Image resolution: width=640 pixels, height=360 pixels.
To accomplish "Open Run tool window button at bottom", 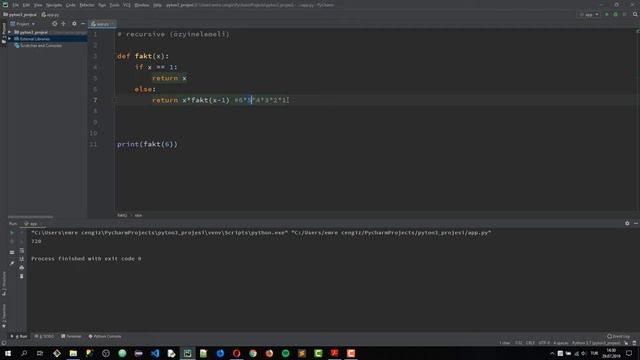I will pyautogui.click(x=19, y=336).
